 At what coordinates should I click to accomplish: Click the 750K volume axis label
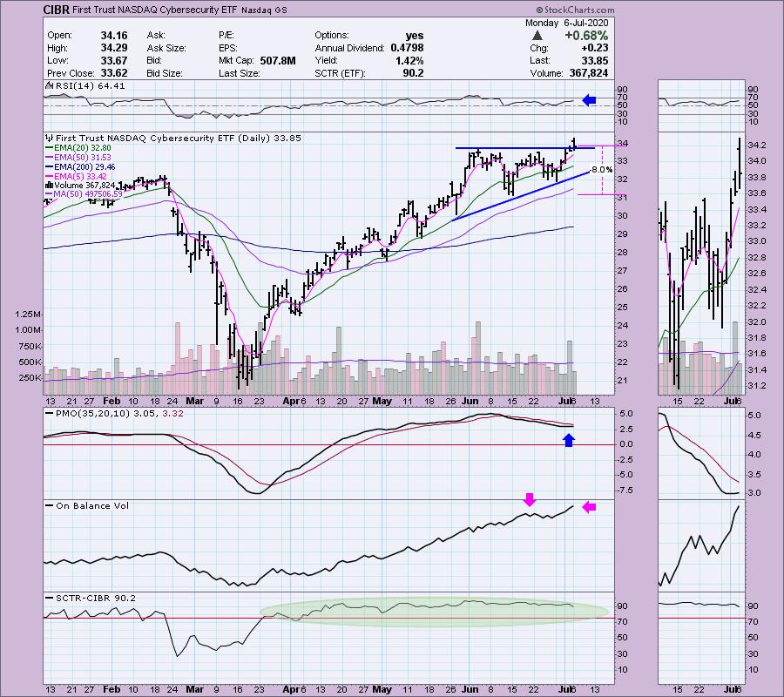(x=30, y=347)
